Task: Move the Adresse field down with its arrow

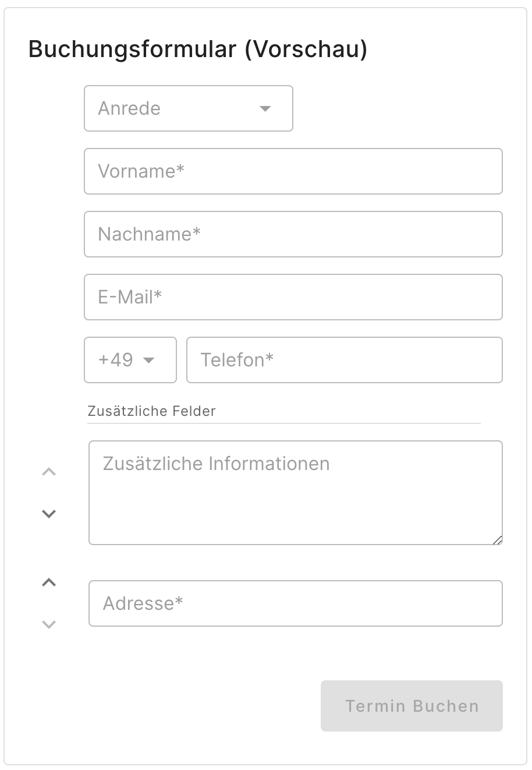Action: (x=49, y=624)
